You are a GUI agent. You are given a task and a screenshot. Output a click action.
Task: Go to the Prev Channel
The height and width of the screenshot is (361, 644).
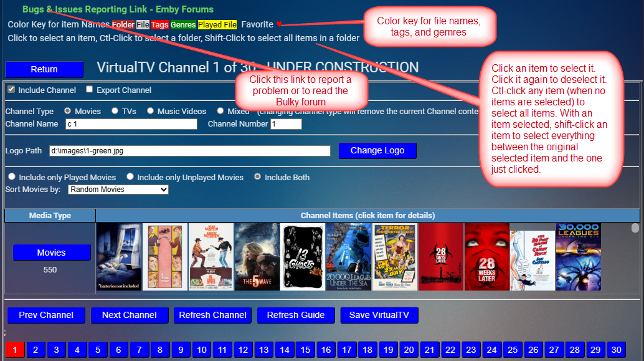[x=46, y=315]
